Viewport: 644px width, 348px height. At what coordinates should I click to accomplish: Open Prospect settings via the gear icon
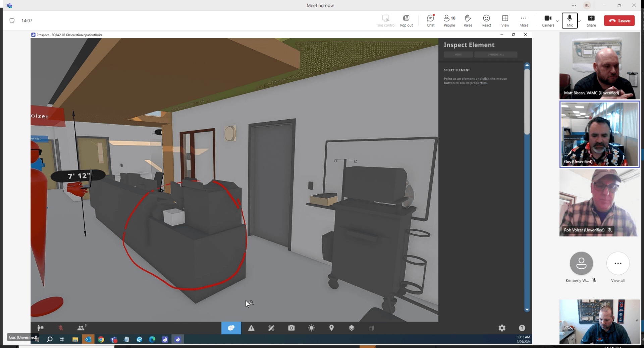pyautogui.click(x=502, y=328)
